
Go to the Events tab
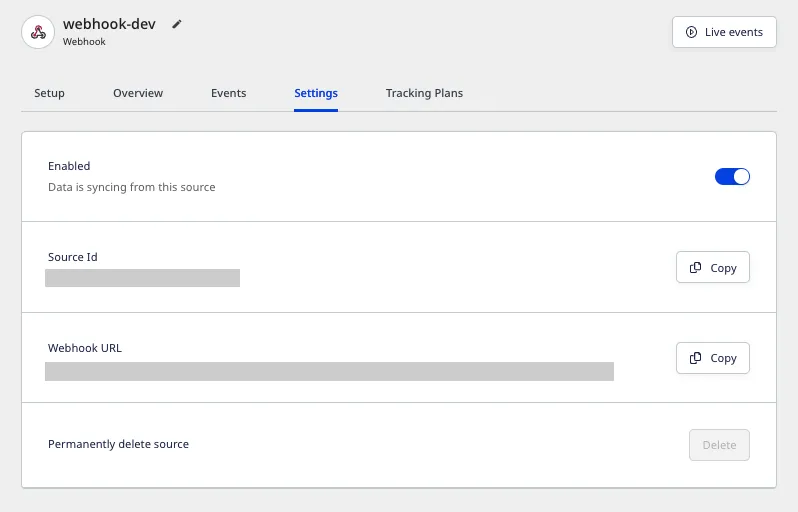pyautogui.click(x=229, y=93)
